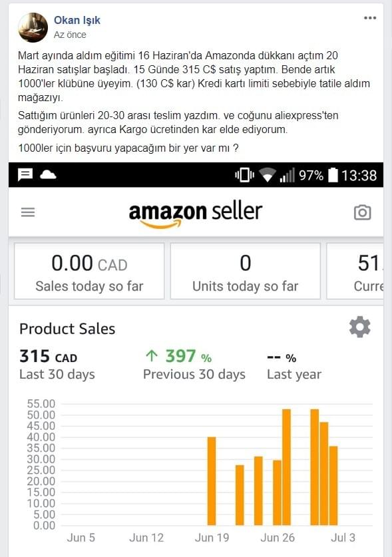This screenshot has width=392, height=557.
Task: Click the Jun 19 sales bar
Action: (x=212, y=481)
